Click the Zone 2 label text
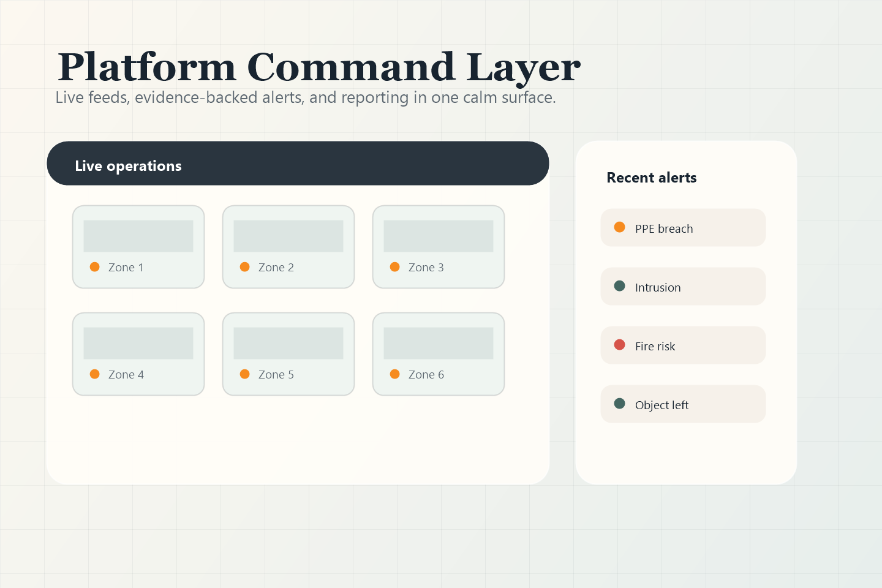This screenshot has height=588, width=882. point(276,268)
